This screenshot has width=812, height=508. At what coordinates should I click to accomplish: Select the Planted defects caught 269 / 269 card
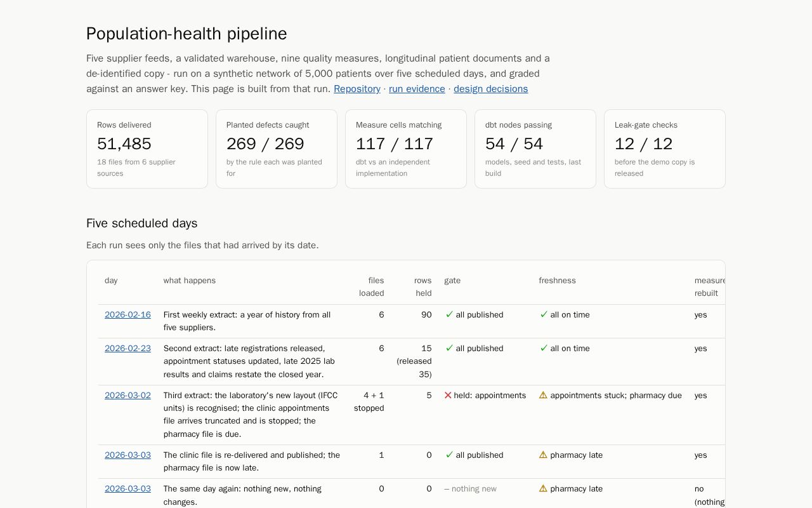[277, 149]
